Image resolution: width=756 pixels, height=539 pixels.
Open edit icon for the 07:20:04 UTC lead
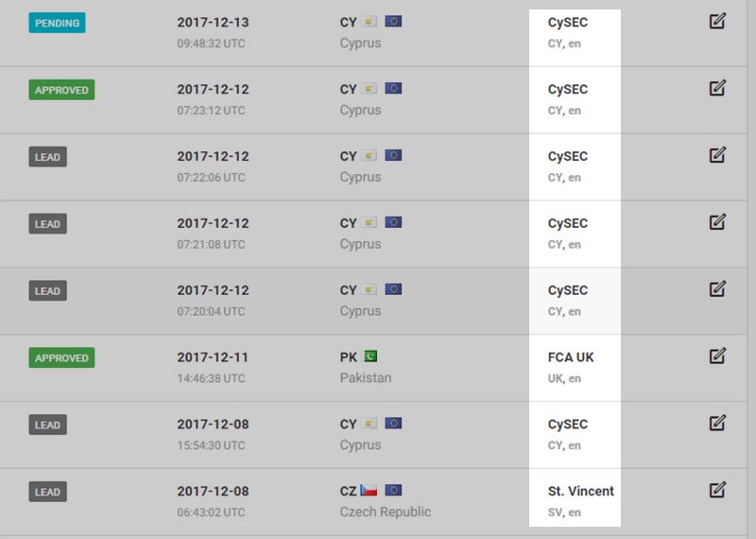click(x=717, y=289)
